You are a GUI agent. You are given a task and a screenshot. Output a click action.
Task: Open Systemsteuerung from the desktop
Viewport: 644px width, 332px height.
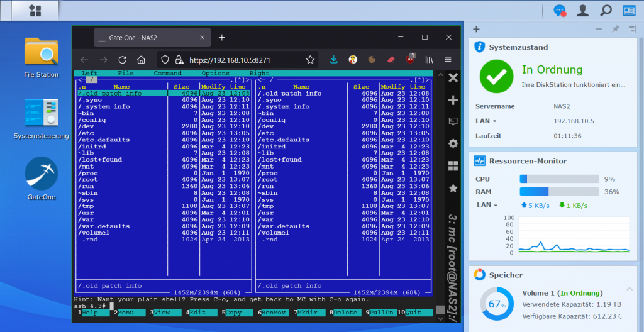(42, 113)
